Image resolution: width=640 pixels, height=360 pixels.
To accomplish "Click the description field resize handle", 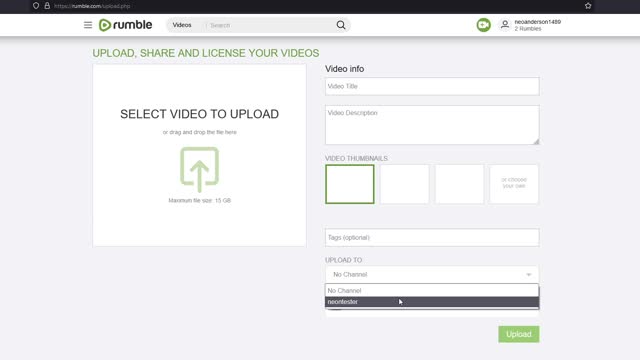I will pos(536,141).
